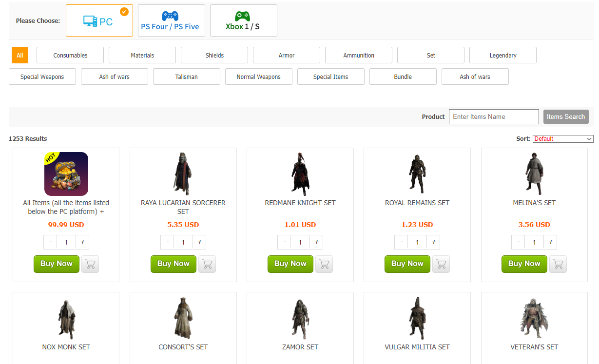
Task: Filter by Bundle category
Action: point(403,77)
